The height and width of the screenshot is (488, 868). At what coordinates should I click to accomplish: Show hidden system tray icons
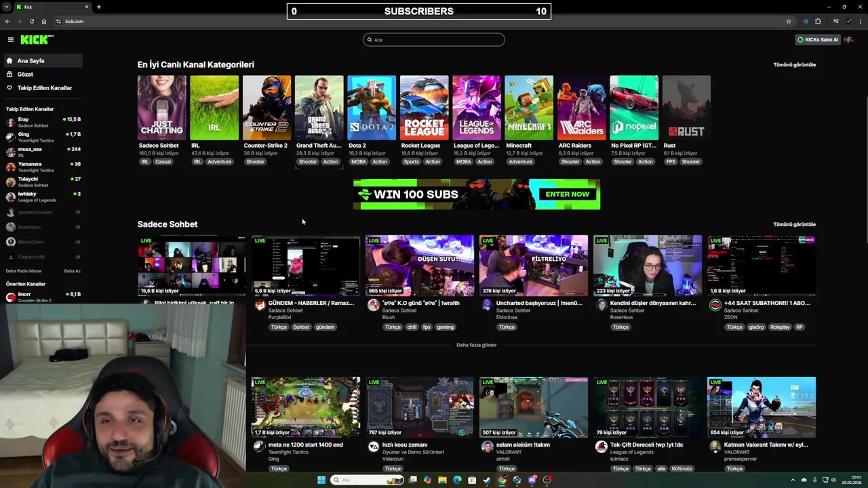tap(793, 480)
